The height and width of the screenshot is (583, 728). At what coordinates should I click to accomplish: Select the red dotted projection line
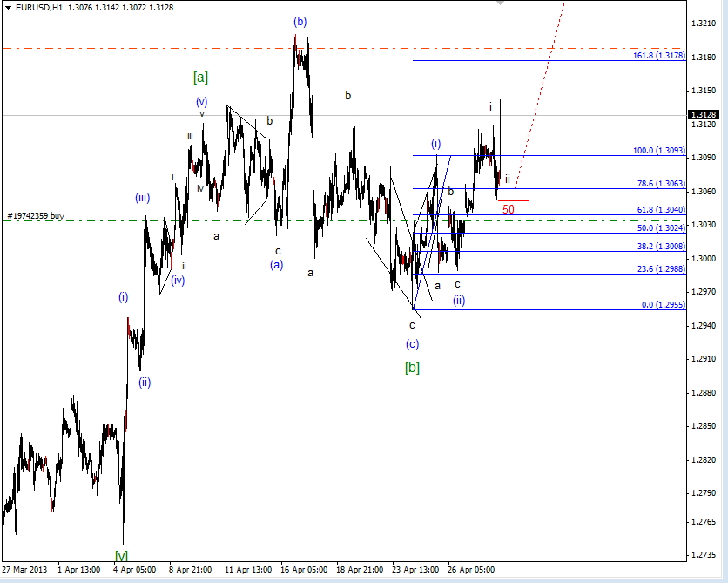pyautogui.click(x=541, y=95)
